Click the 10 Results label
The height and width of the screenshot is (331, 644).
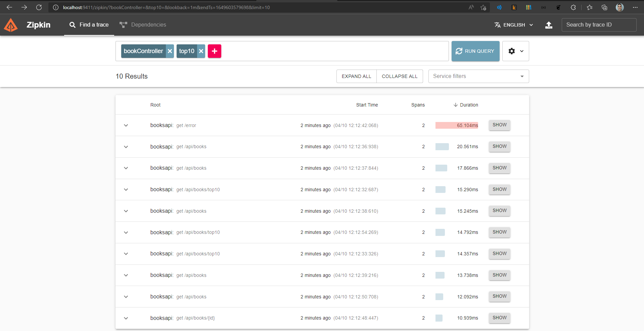tap(132, 76)
